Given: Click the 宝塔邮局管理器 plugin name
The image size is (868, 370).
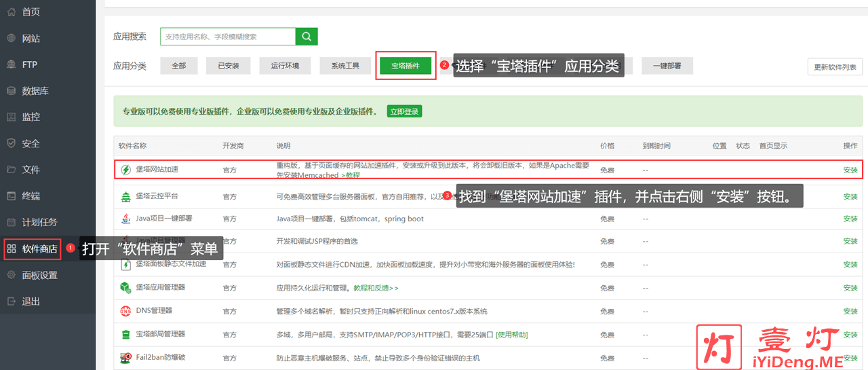Looking at the screenshot, I should point(161,334).
